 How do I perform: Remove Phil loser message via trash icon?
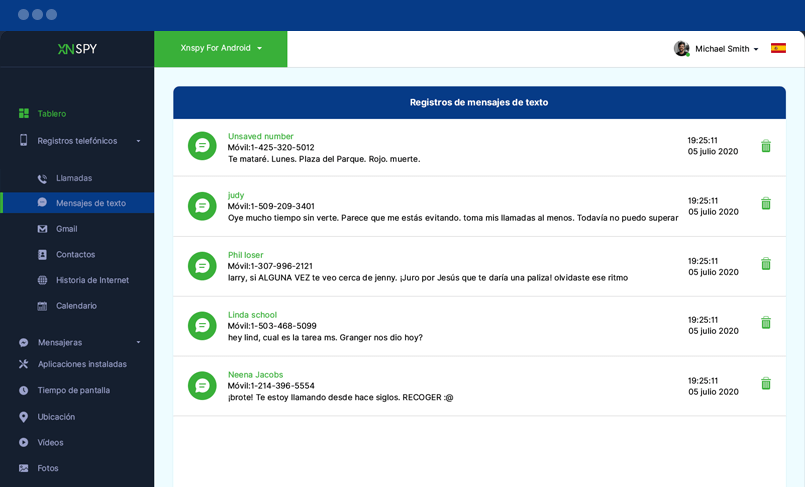[766, 264]
